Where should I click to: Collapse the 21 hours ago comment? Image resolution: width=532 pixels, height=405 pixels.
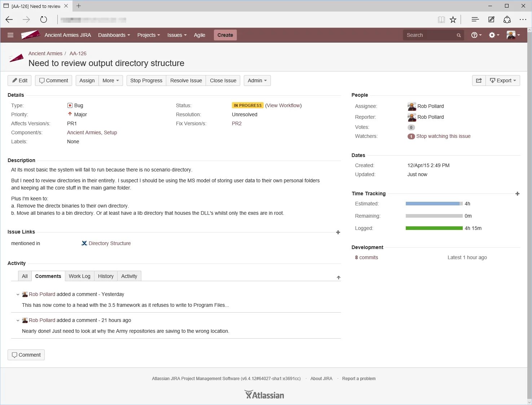point(18,321)
